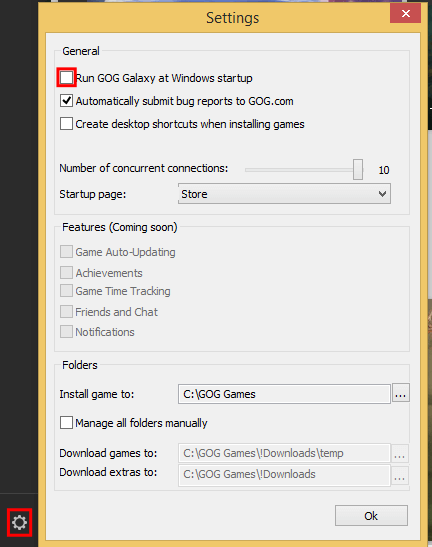Click the Ok button

371,516
